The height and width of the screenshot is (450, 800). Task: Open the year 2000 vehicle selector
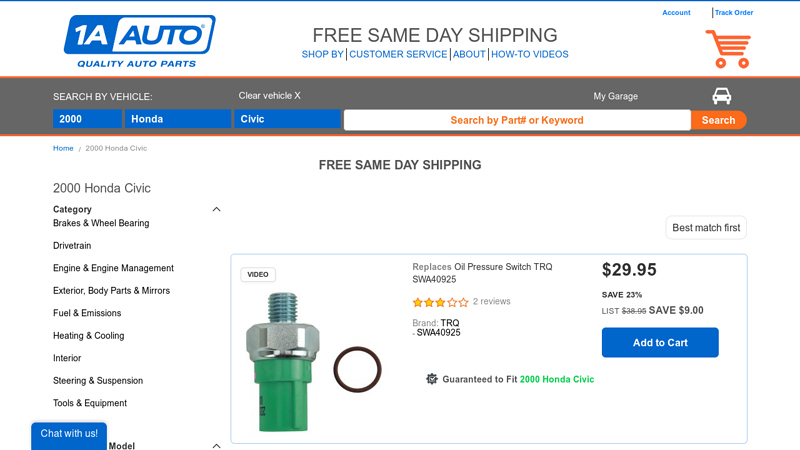(x=87, y=119)
